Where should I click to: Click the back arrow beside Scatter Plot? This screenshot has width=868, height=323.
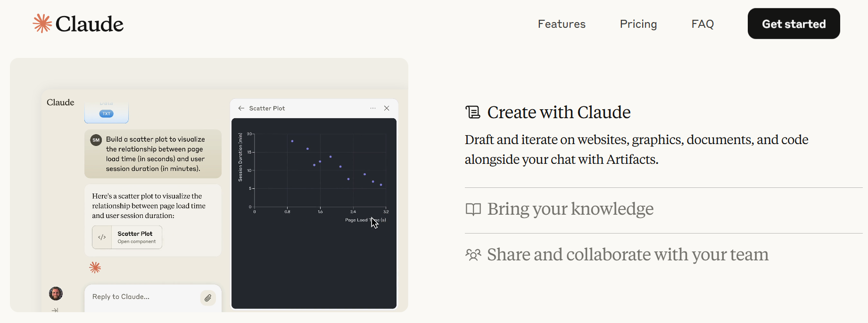coord(241,108)
